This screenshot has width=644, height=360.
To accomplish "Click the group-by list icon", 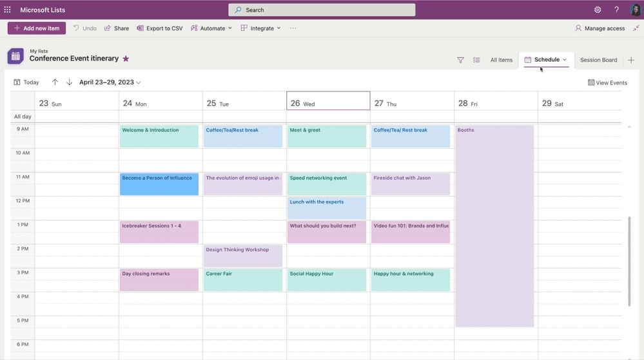I will 476,60.
